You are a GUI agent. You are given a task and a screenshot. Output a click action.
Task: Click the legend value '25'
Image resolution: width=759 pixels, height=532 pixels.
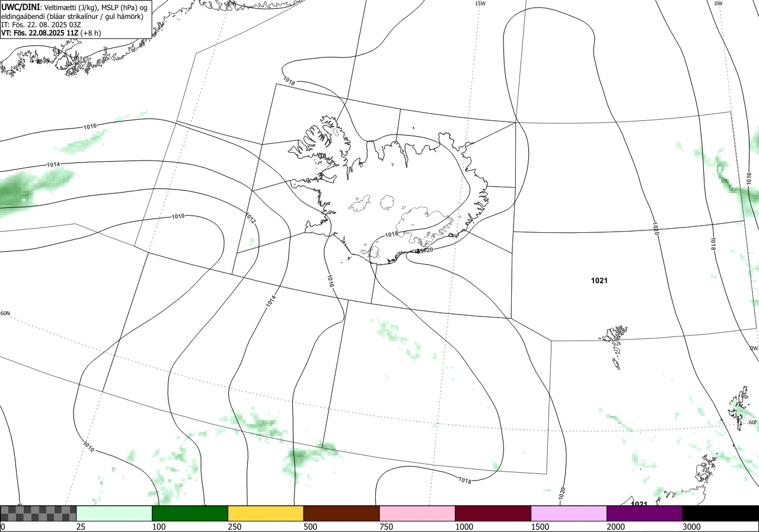point(81,527)
